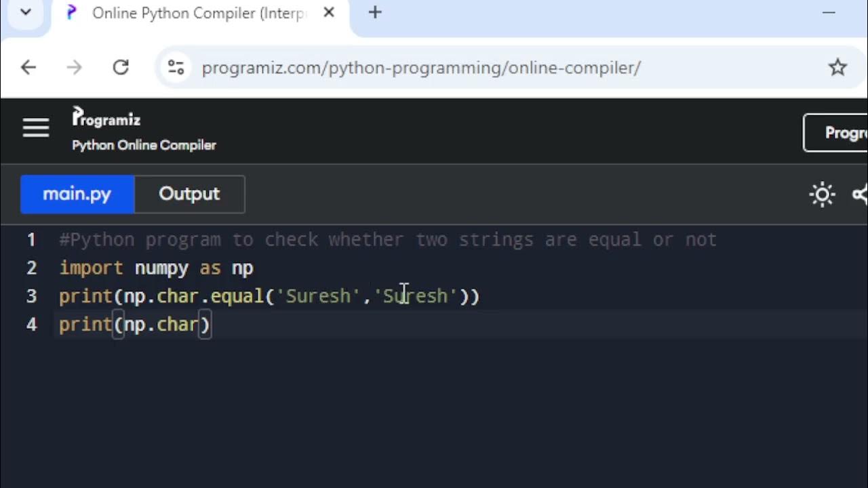Close the Online Python Compiler tab
868x488 pixels.
coord(329,12)
